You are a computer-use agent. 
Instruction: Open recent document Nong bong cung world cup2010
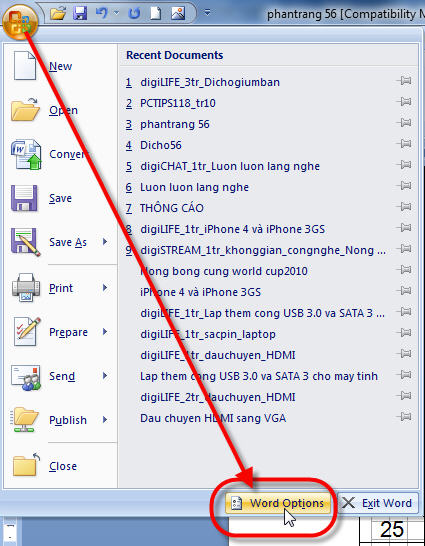pyautogui.click(x=224, y=271)
